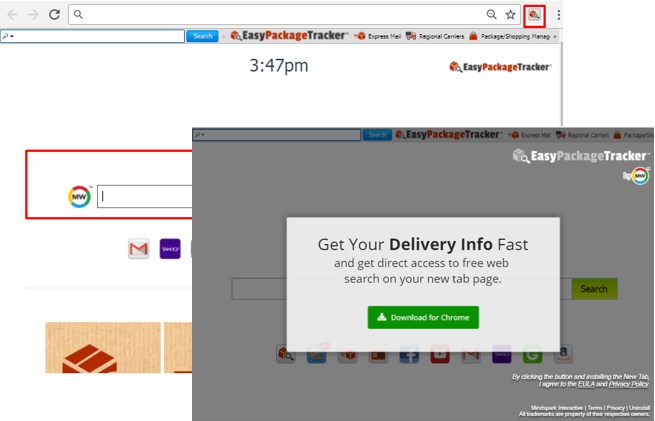Image resolution: width=655 pixels, height=421 pixels.
Task: Bookmark this page with the star icon
Action: (510, 15)
